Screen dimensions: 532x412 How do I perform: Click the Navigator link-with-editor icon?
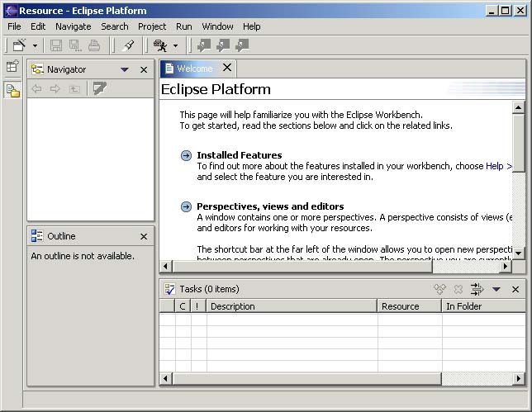tap(99, 88)
